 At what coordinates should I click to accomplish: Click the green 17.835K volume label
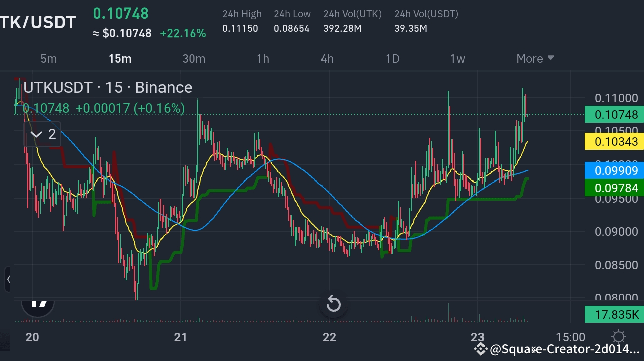(x=613, y=314)
